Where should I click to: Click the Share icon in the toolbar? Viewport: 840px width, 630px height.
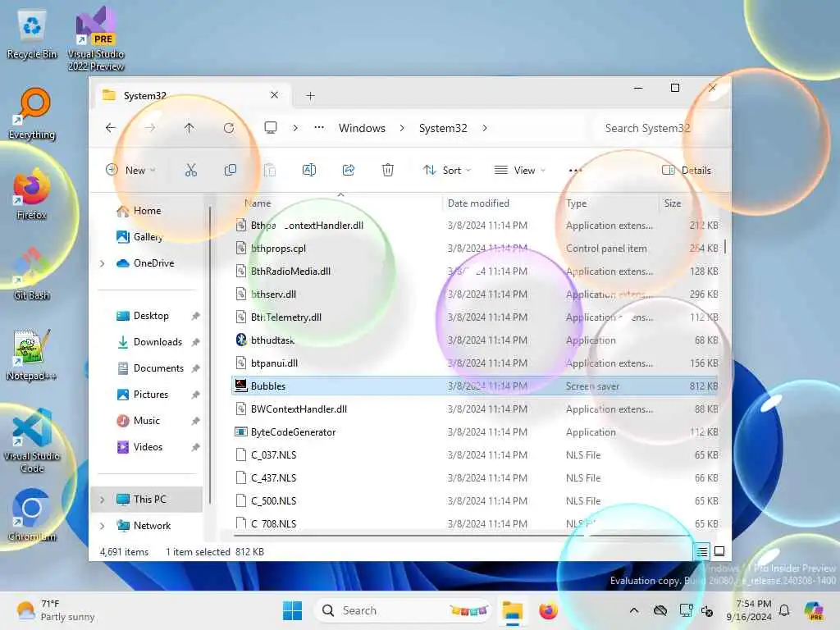click(x=348, y=171)
